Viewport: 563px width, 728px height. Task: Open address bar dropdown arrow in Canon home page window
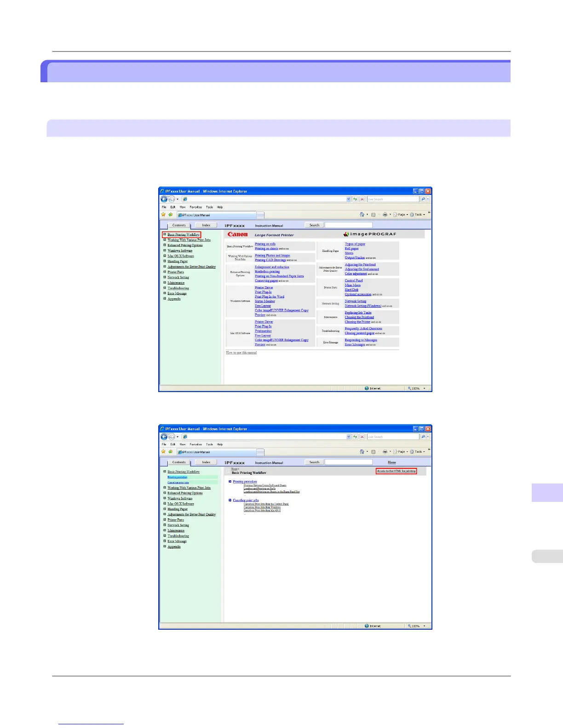(349, 199)
